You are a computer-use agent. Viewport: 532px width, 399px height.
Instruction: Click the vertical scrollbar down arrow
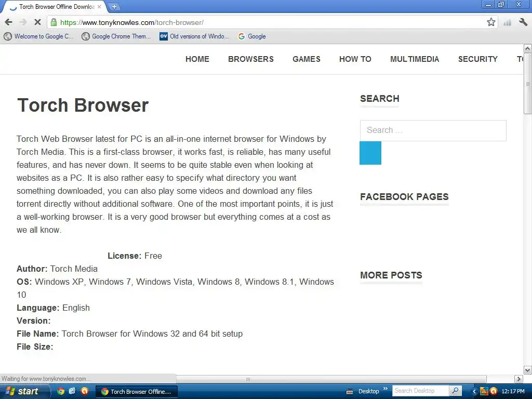[x=528, y=370]
